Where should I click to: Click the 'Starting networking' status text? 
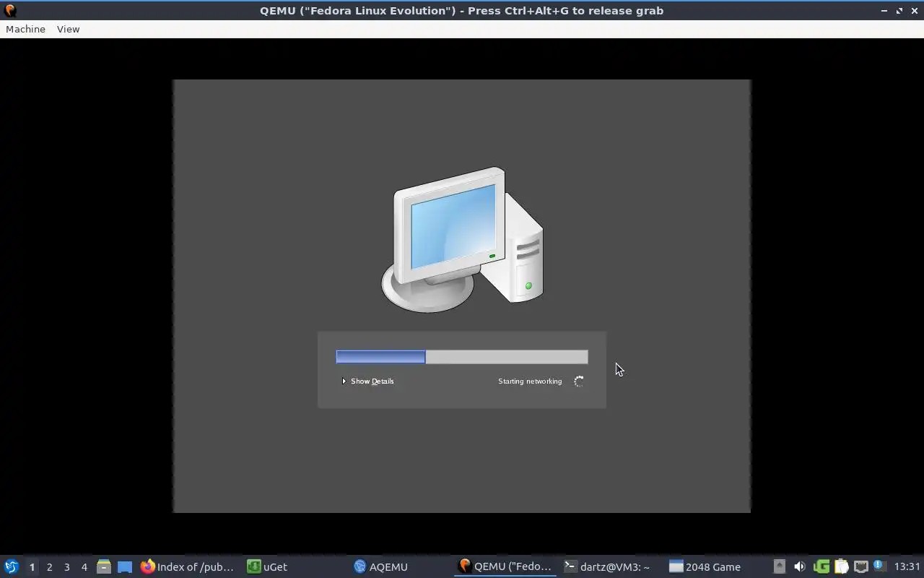click(530, 381)
